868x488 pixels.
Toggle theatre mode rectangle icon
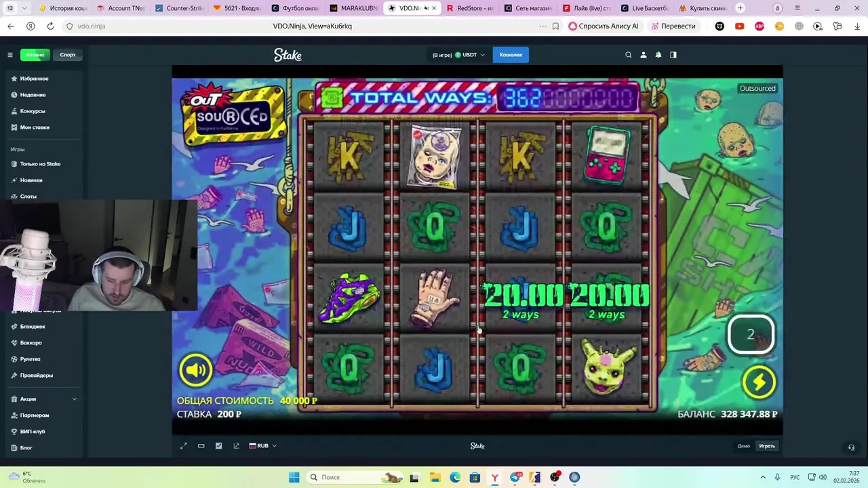(x=201, y=446)
